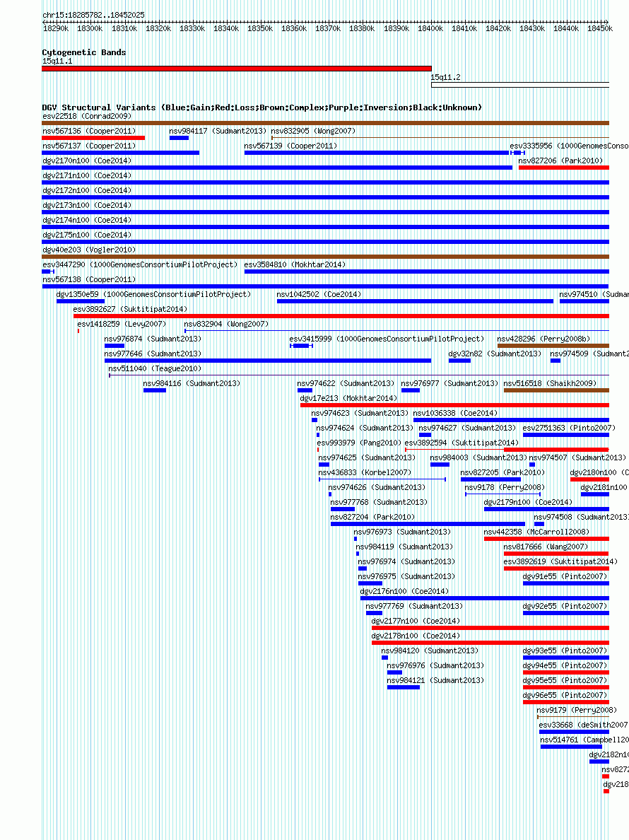Viewport: 629px width, 840px height.
Task: Select the nsv9179 (Perry2008) label
Action: 577,711
